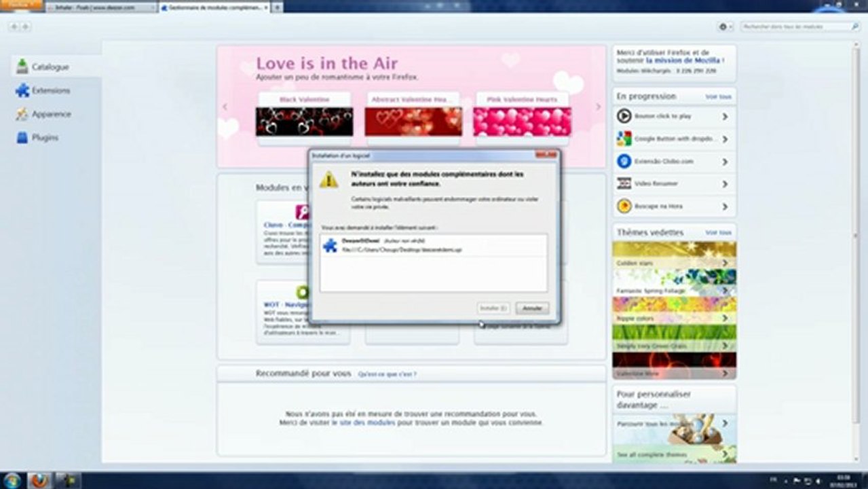Viewport: 868px width, 489px height.
Task: Expand the Bouton click to play chevron
Action: click(725, 117)
